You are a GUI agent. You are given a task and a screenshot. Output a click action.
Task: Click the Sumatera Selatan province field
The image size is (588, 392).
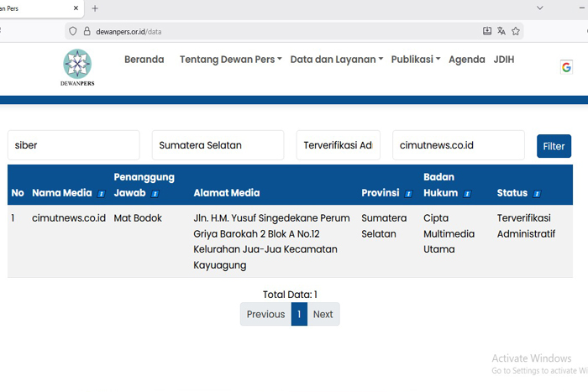click(x=218, y=145)
